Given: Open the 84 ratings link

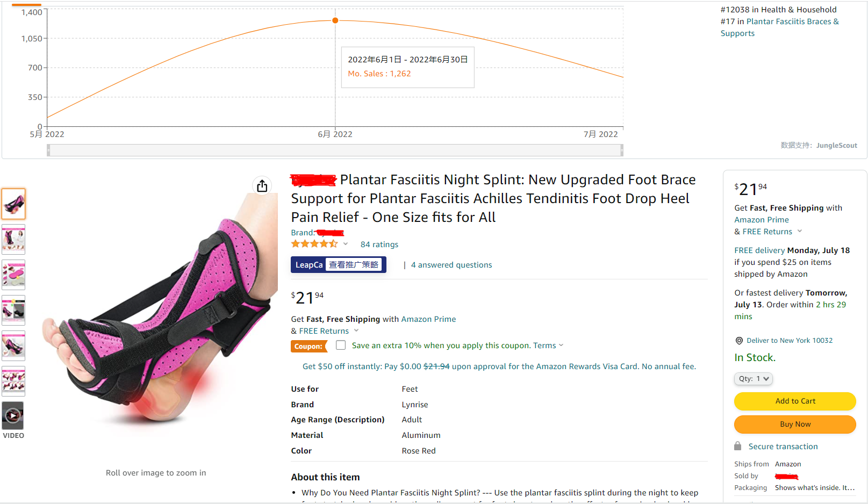Looking at the screenshot, I should click(x=379, y=244).
